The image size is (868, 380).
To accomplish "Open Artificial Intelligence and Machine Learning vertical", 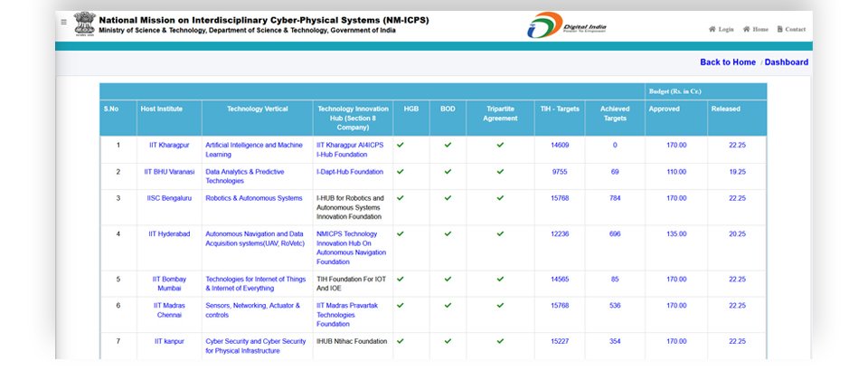I will (254, 149).
